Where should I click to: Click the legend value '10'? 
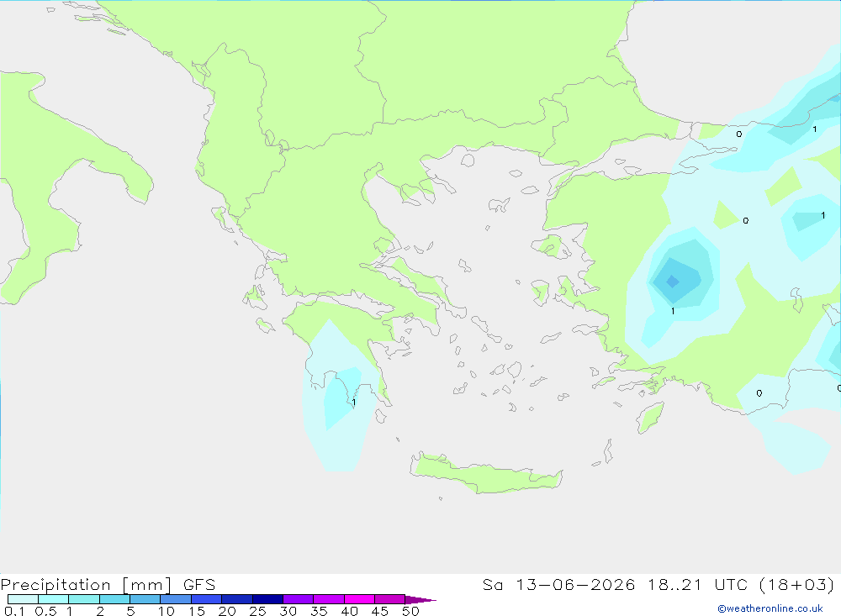167,611
